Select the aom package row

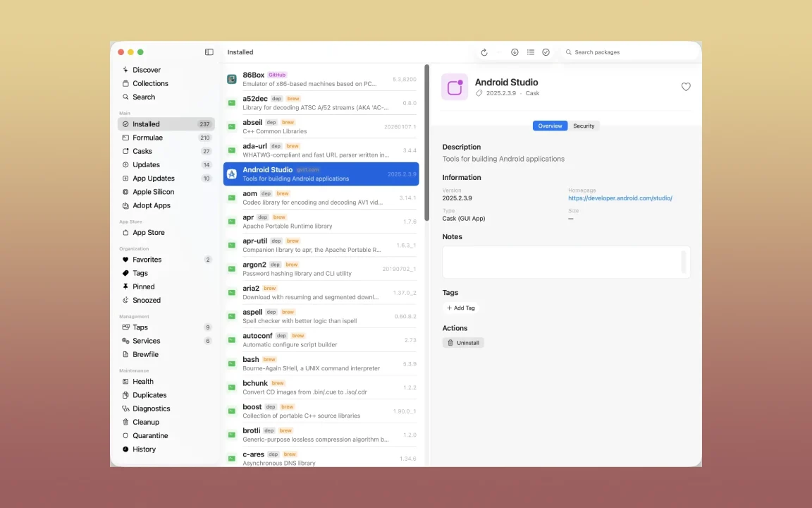[x=321, y=198]
